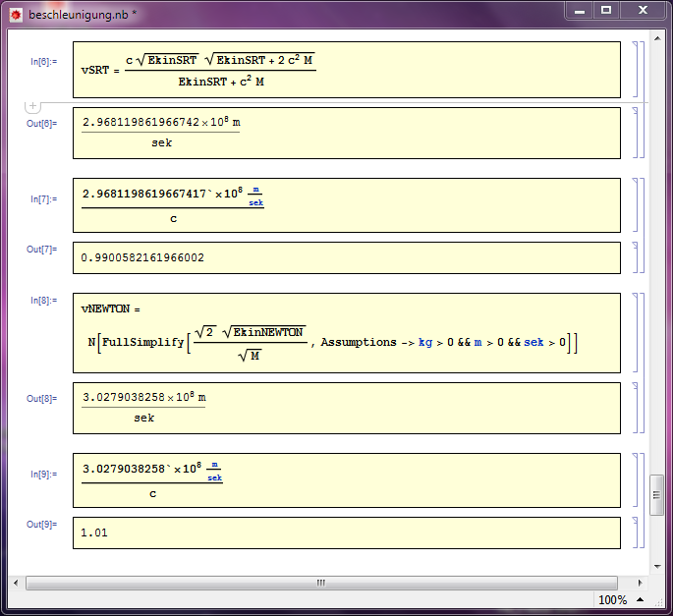Click the blue m/sek unit link in In[7]
This screenshot has height=616, width=673.
(255, 198)
